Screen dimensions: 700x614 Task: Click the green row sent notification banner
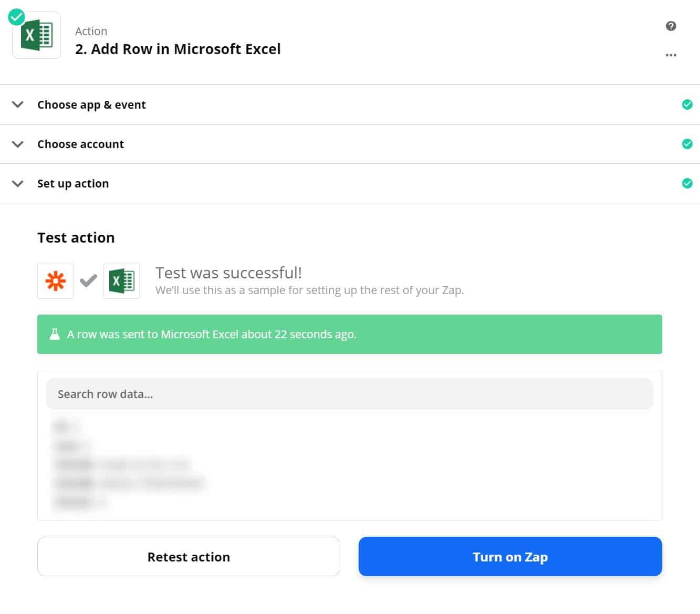tap(349, 334)
